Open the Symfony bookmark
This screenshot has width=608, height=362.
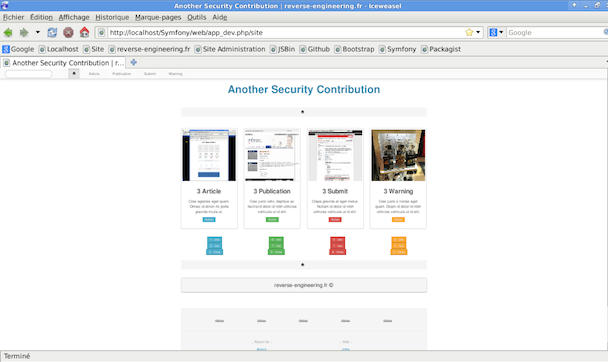coord(397,49)
